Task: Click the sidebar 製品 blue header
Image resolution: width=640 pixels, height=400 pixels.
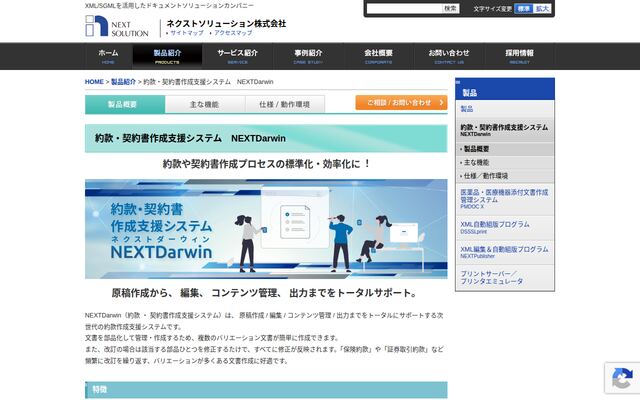Action: [x=504, y=89]
